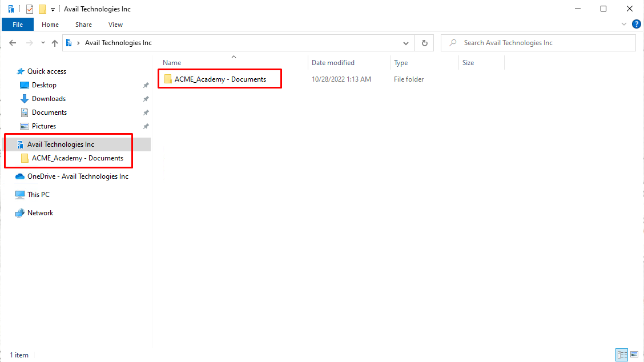Image resolution: width=644 pixels, height=362 pixels.
Task: Expand the address bar history dropdown
Action: coord(406,43)
